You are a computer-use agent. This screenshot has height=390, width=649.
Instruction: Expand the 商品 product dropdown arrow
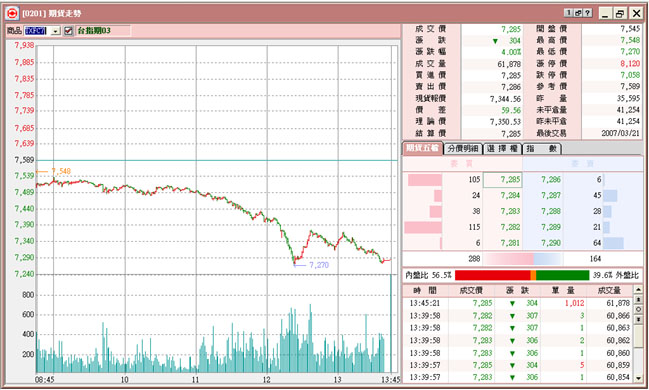click(x=56, y=31)
